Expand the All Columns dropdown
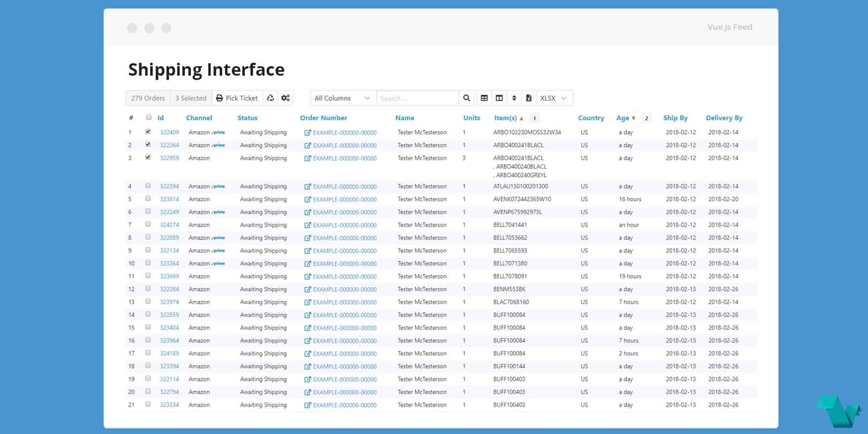This screenshot has height=434, width=868. tap(342, 98)
